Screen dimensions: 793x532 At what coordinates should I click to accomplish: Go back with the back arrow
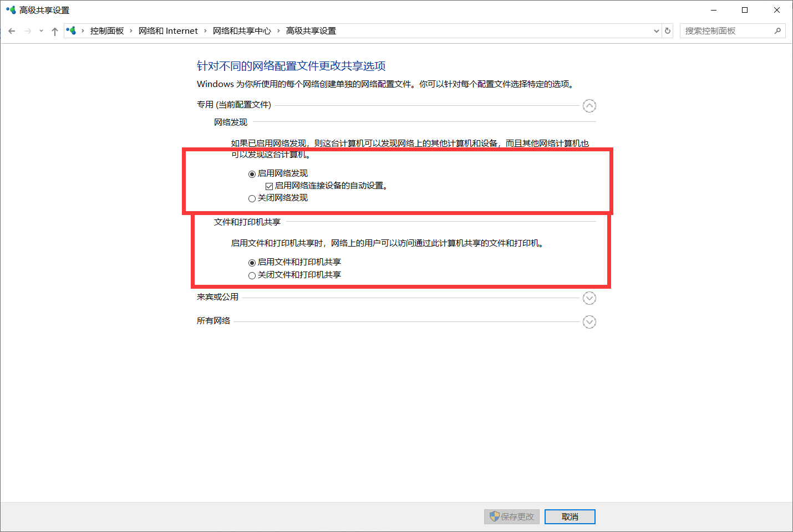pos(12,31)
